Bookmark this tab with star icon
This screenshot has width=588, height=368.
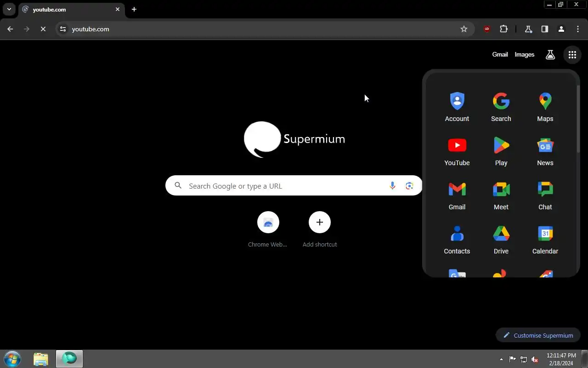click(x=464, y=29)
